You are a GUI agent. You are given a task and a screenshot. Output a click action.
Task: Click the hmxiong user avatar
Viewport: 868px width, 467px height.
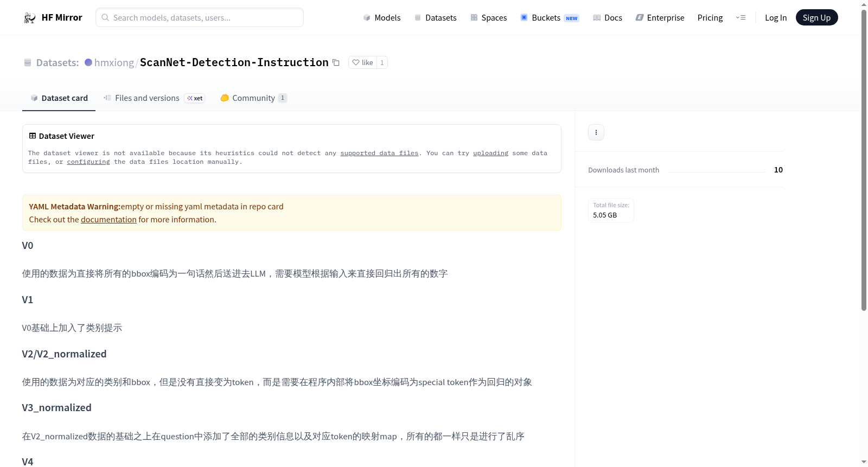[x=88, y=62]
